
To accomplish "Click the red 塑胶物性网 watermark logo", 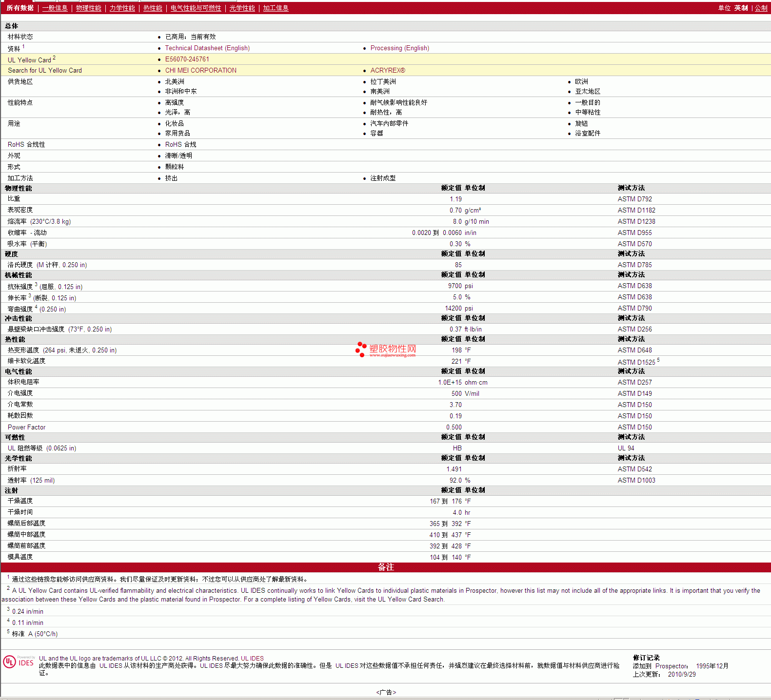I will pyautogui.click(x=386, y=350).
